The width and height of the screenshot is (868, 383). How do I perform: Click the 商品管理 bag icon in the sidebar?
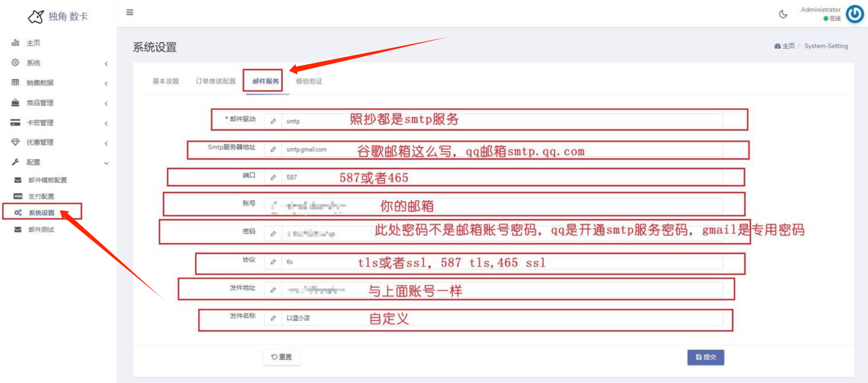point(15,103)
